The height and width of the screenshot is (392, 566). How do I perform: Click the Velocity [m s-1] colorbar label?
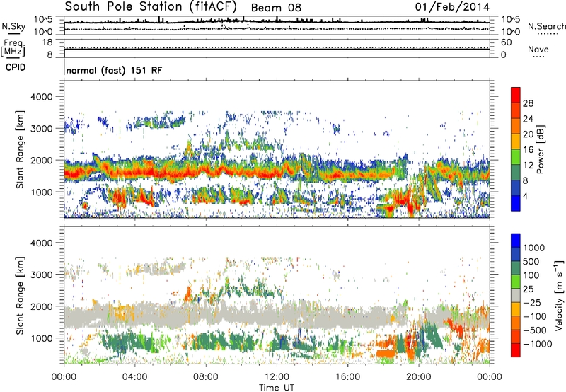[x=560, y=295]
